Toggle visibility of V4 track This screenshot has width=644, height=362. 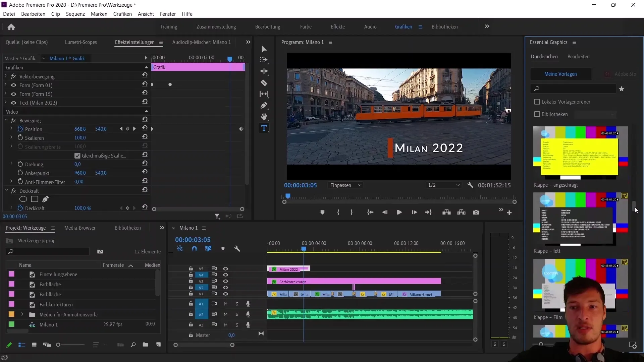pyautogui.click(x=226, y=274)
